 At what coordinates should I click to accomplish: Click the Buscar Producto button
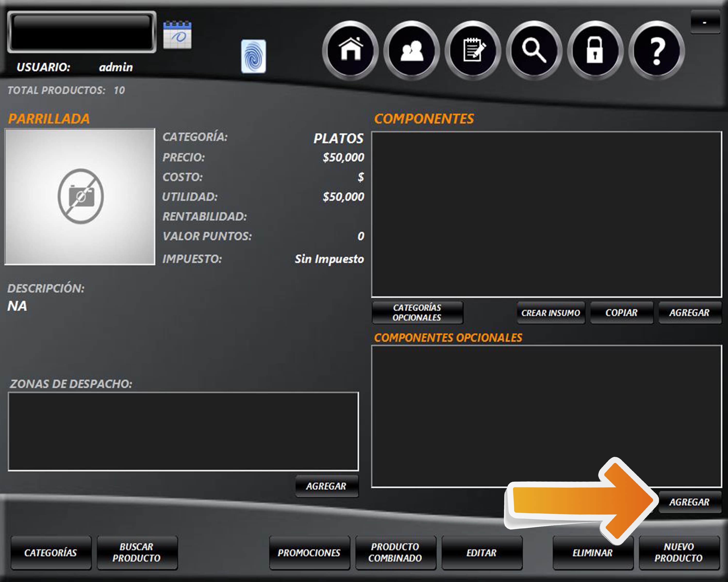click(x=137, y=553)
